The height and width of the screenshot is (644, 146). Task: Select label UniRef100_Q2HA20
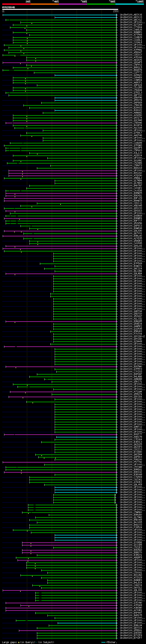point(131,75)
